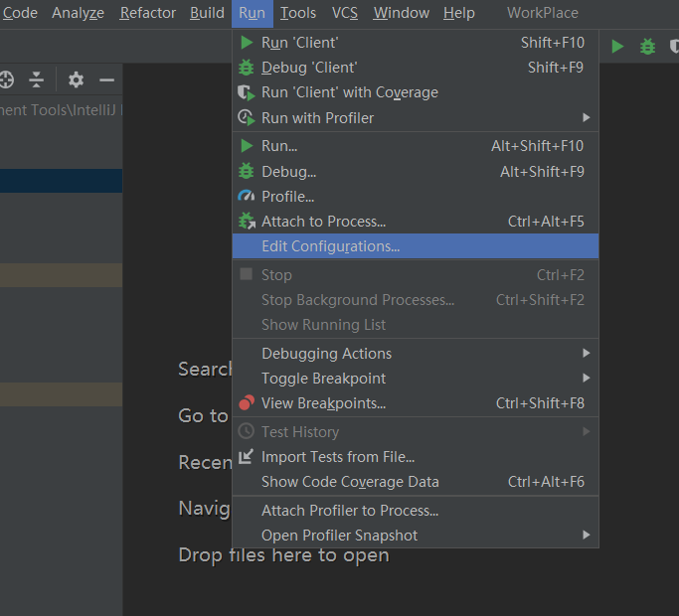Open the Tools menu

point(298,13)
